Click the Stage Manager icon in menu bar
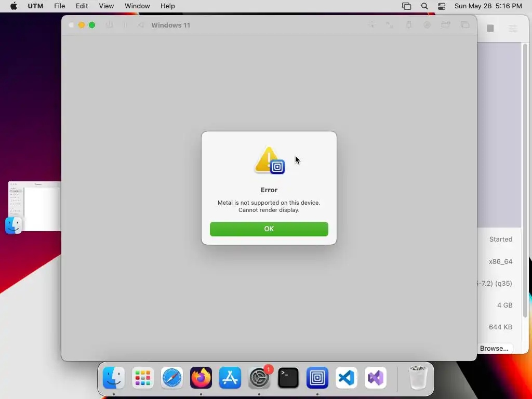The width and height of the screenshot is (532, 399). (x=406, y=6)
